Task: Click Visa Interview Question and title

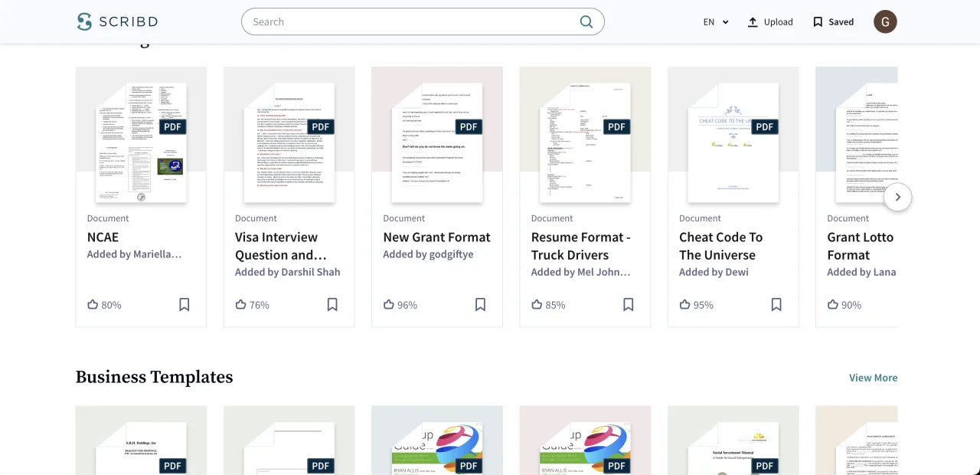Action: pos(281,246)
